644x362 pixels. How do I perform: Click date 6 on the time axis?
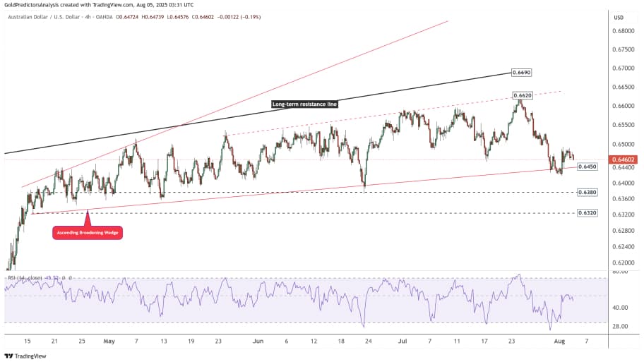(286, 341)
